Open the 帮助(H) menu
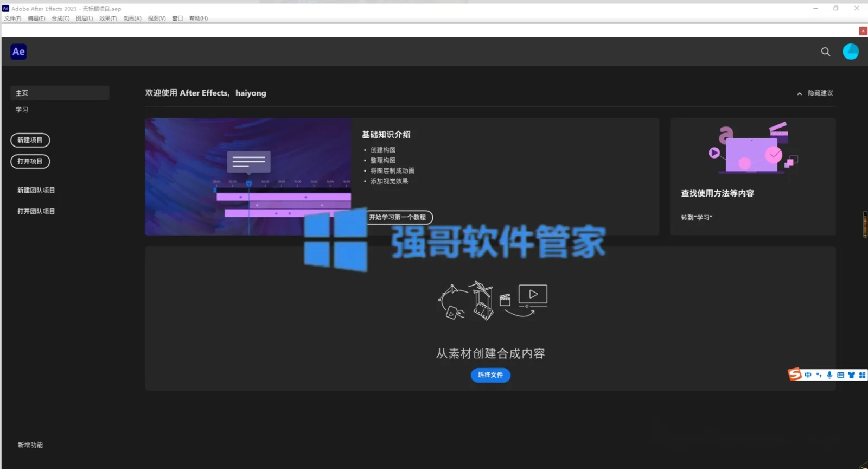Viewport: 868px width, 469px height. 198,18
